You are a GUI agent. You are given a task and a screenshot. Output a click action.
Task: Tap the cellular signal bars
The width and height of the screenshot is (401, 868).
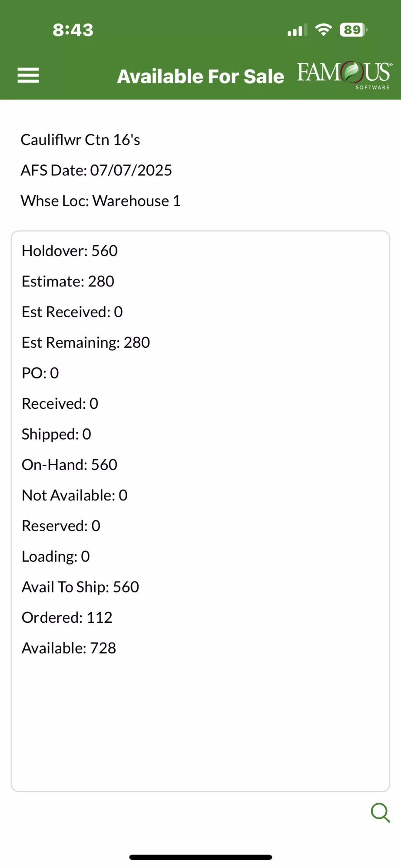click(297, 30)
